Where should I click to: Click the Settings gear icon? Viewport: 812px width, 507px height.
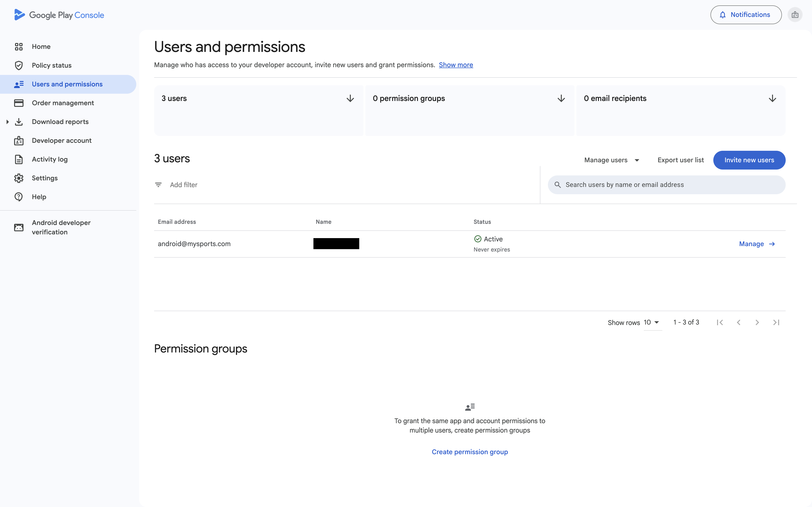19,178
